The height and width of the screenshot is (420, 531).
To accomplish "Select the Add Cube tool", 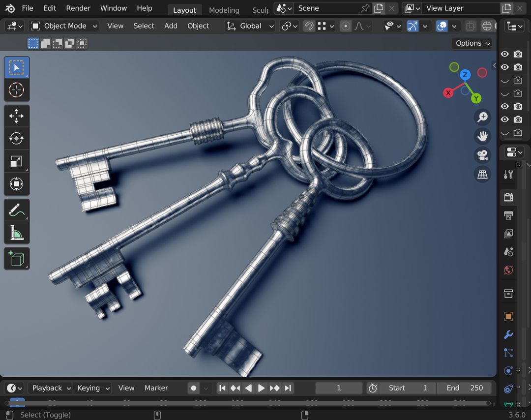I will (x=17, y=259).
